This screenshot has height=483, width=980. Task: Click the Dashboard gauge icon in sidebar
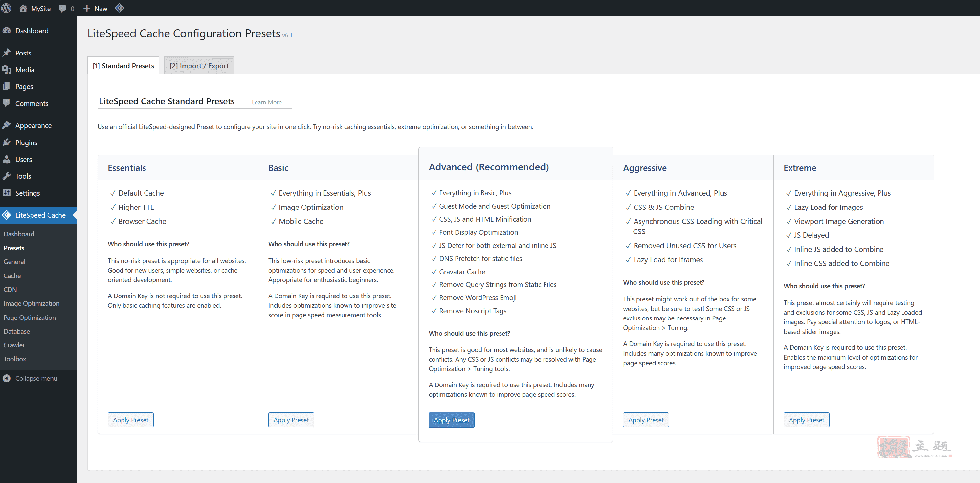(x=7, y=31)
